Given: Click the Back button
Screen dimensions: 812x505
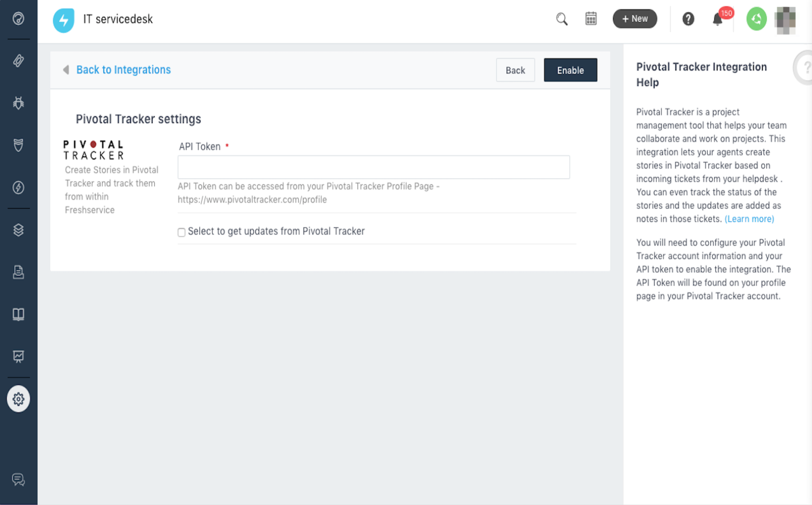Looking at the screenshot, I should tap(515, 70).
